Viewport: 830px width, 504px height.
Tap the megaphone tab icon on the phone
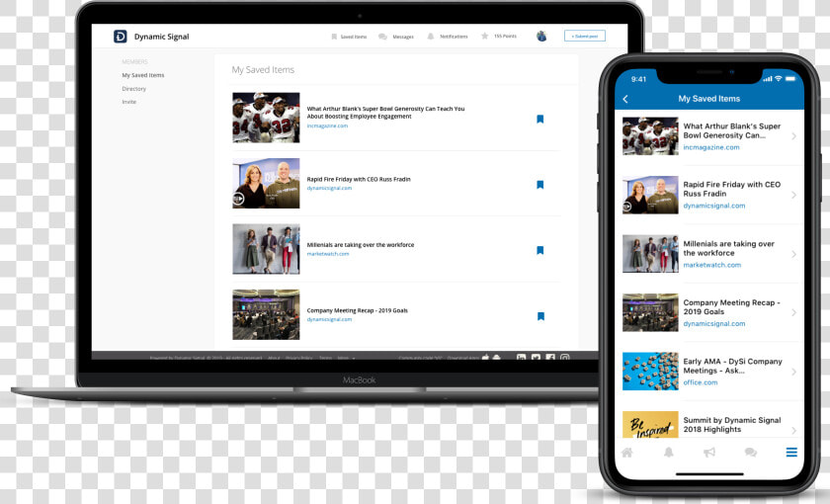click(709, 453)
